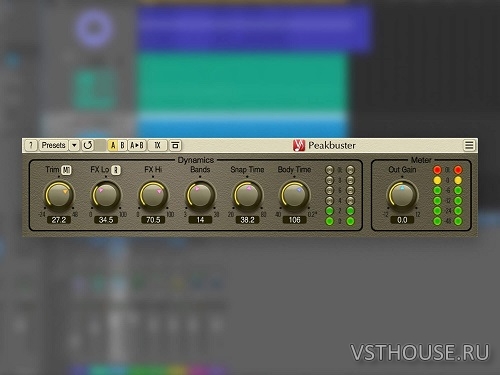Click the reset circular arrow icon
500x375 pixels.
[x=88, y=145]
